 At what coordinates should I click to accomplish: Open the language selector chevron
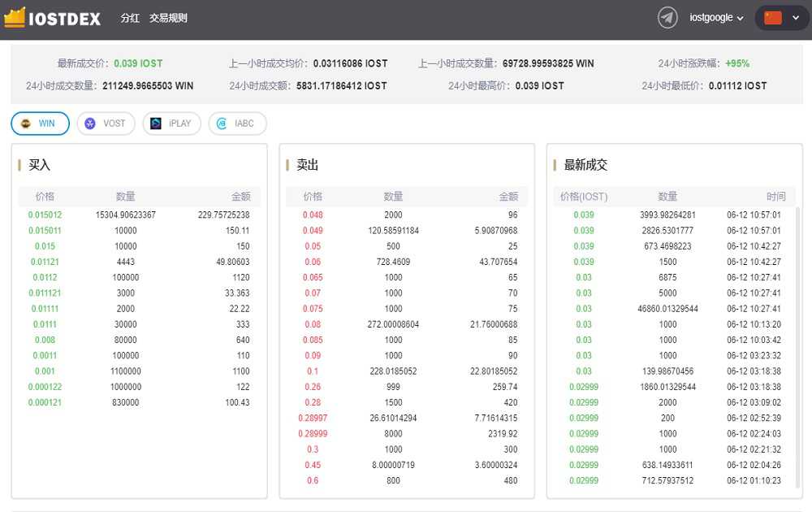click(x=796, y=18)
